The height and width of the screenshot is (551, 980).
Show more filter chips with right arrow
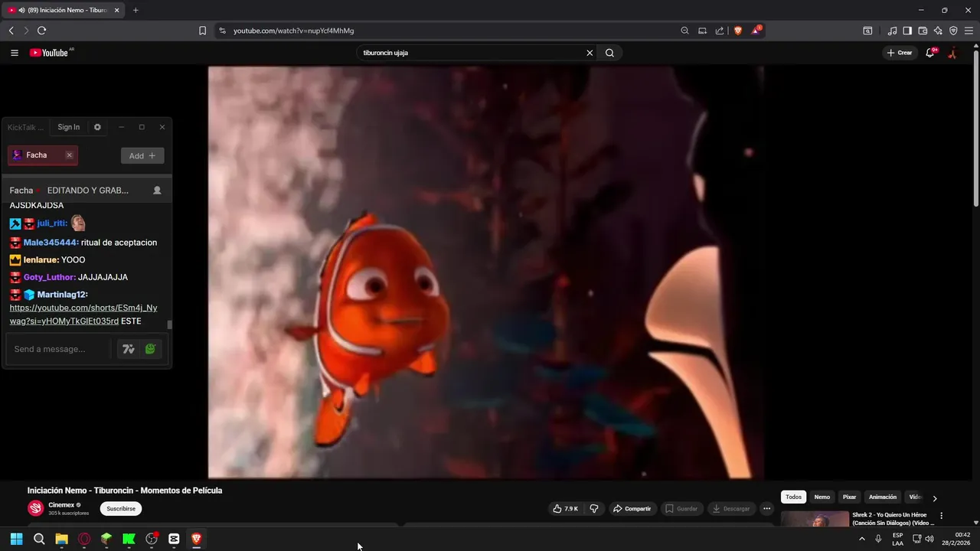(935, 498)
